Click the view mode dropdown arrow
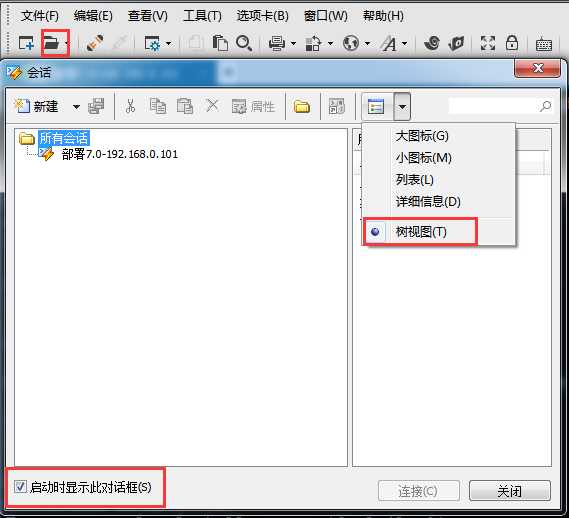The width and height of the screenshot is (569, 518). click(402, 107)
